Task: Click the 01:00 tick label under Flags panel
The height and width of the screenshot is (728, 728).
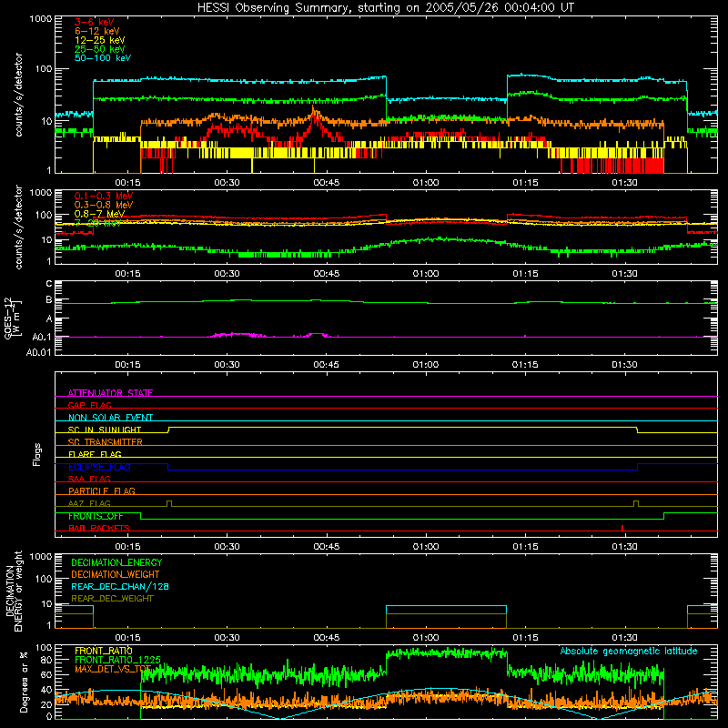Action: point(426,547)
